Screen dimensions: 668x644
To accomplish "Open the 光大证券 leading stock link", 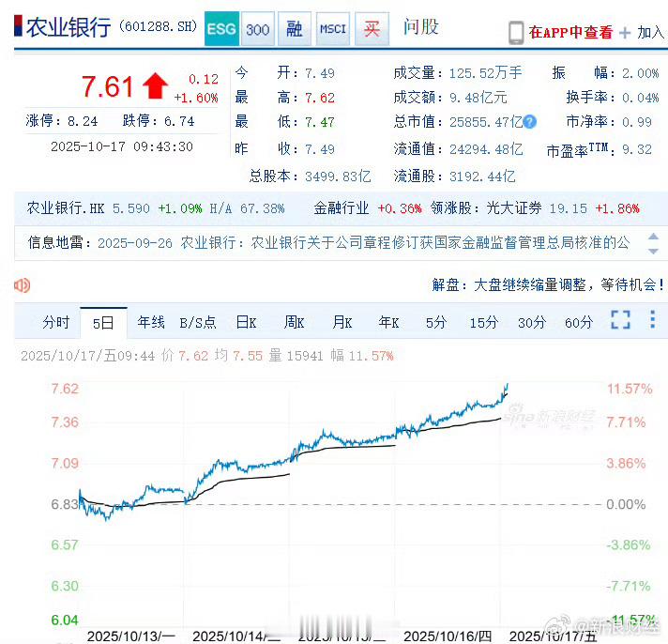I will 514,208.
